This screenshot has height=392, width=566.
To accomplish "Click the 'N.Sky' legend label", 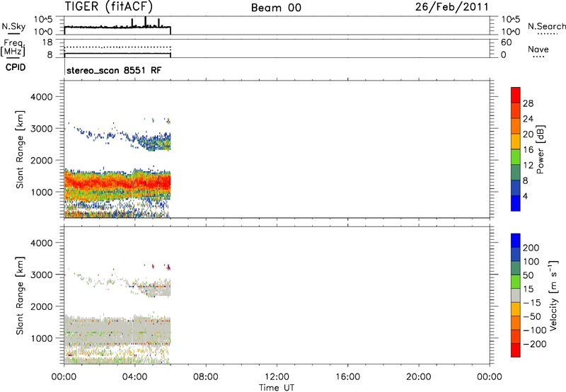I will pyautogui.click(x=13, y=26).
